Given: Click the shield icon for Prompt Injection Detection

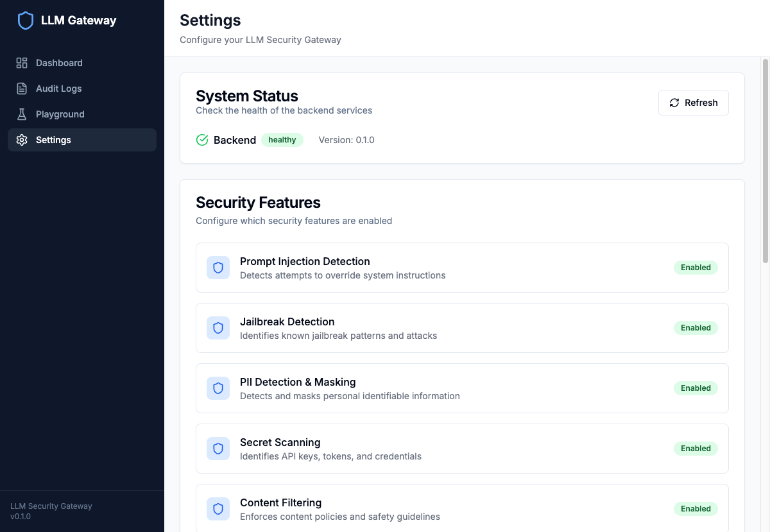Looking at the screenshot, I should point(218,268).
